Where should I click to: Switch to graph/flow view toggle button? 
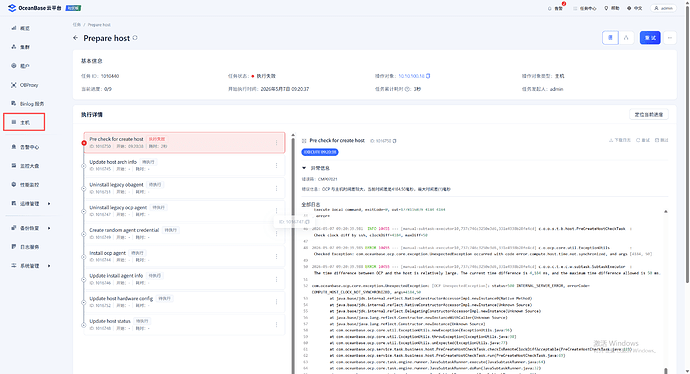(x=626, y=38)
